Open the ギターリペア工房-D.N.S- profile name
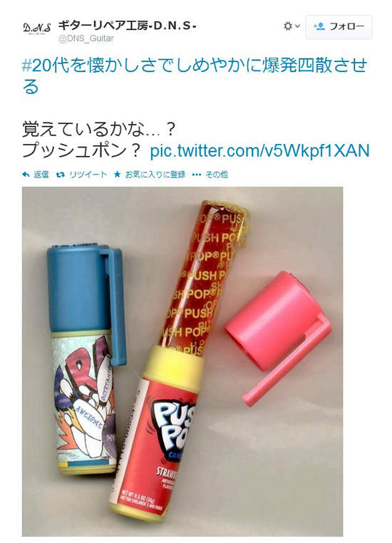The image size is (392, 543). coord(127,25)
